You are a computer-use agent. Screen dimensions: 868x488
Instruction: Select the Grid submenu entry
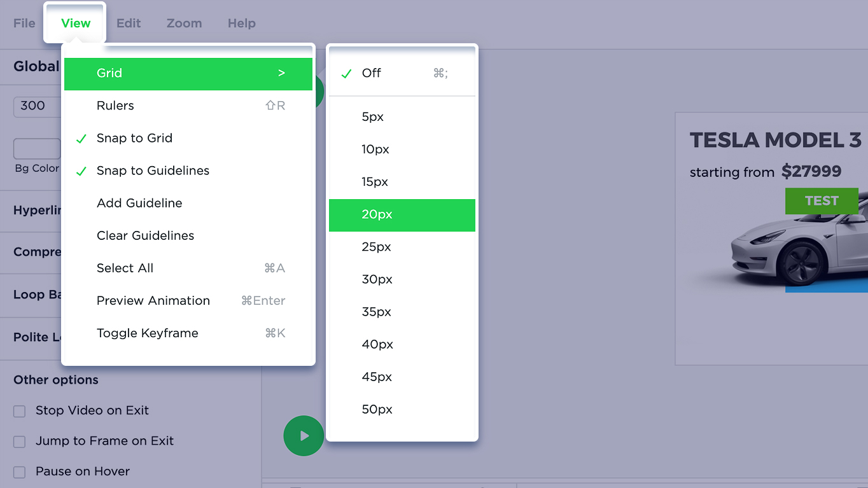(x=188, y=74)
